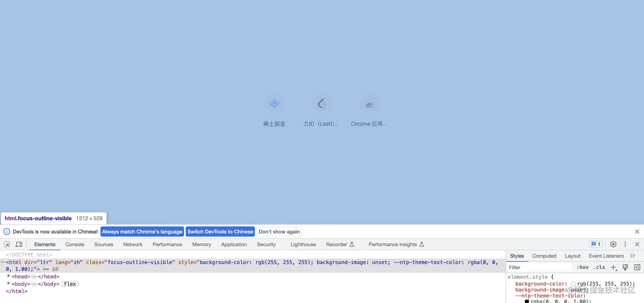This screenshot has width=644, height=303.
Task: Click the issues counter icon
Action: pyautogui.click(x=595, y=244)
